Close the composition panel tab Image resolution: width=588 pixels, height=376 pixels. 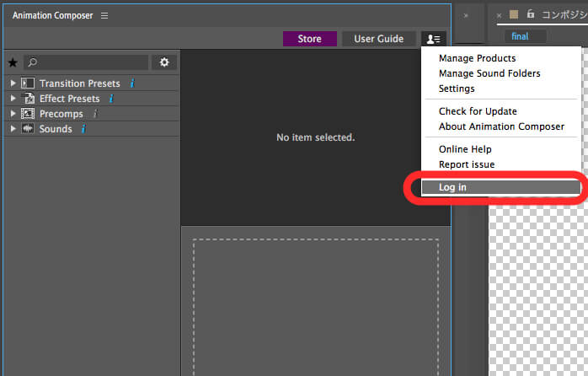coord(499,16)
